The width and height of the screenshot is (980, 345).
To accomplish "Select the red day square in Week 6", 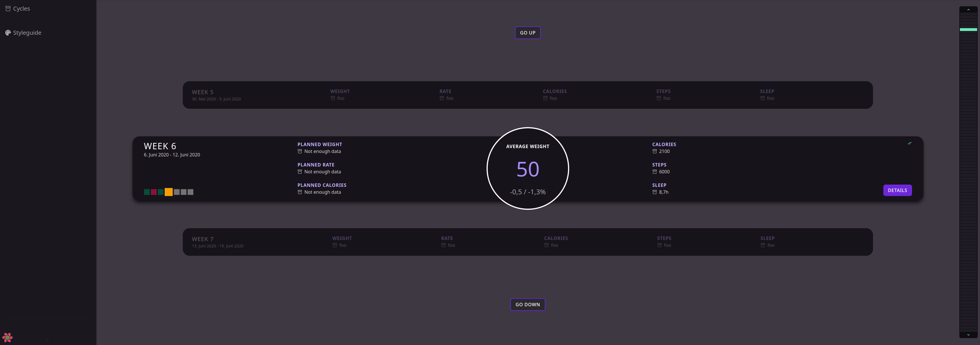I will [x=154, y=192].
